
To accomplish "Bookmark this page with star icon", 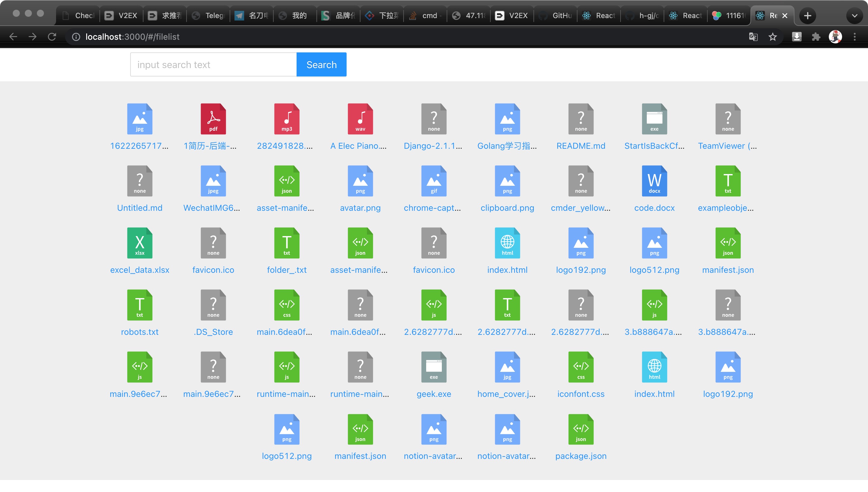I will tap(773, 36).
